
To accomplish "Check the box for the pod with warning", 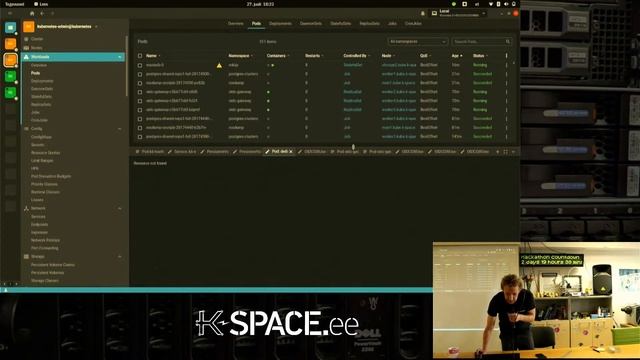I will tap(140, 65).
